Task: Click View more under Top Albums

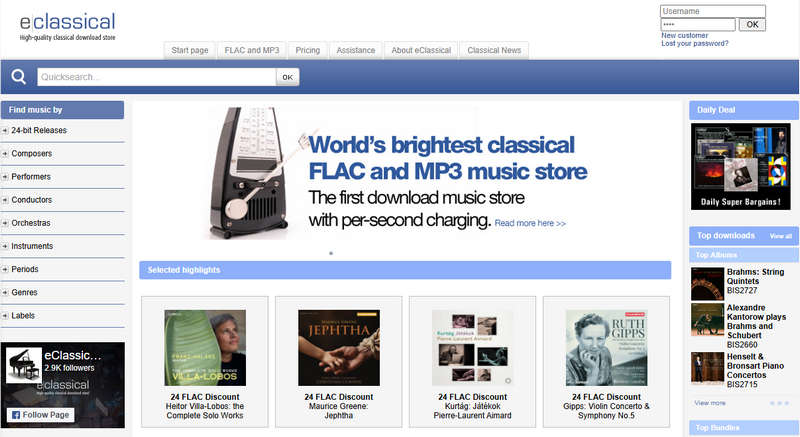Action: point(710,403)
